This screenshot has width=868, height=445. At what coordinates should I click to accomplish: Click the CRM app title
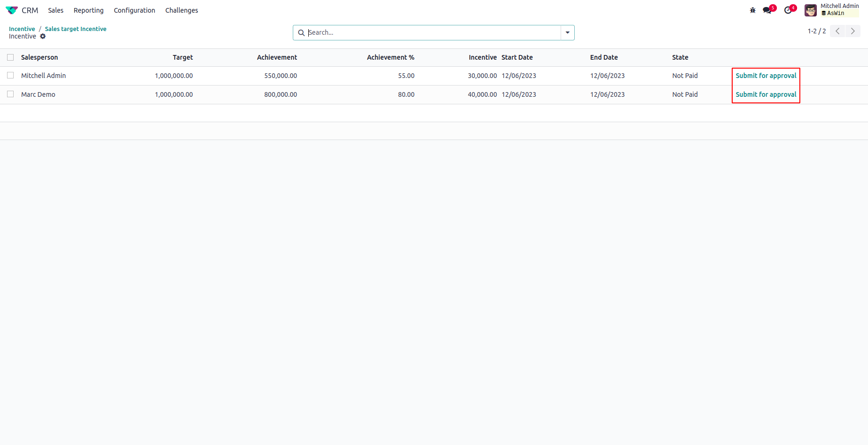point(30,10)
